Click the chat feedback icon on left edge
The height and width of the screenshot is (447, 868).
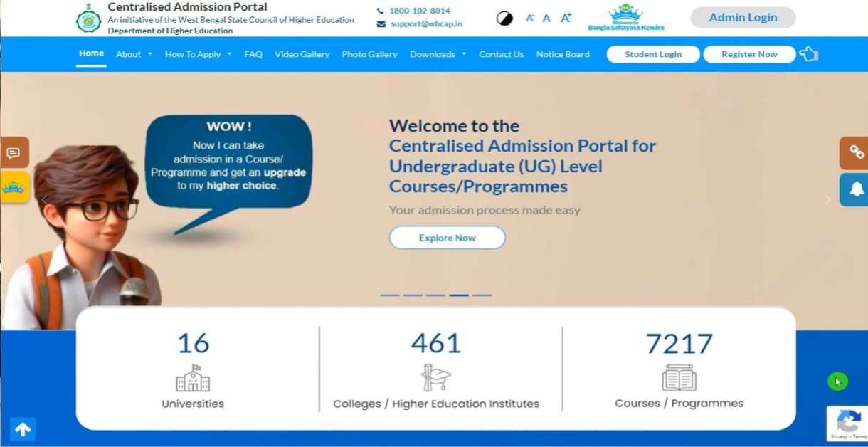(x=14, y=153)
